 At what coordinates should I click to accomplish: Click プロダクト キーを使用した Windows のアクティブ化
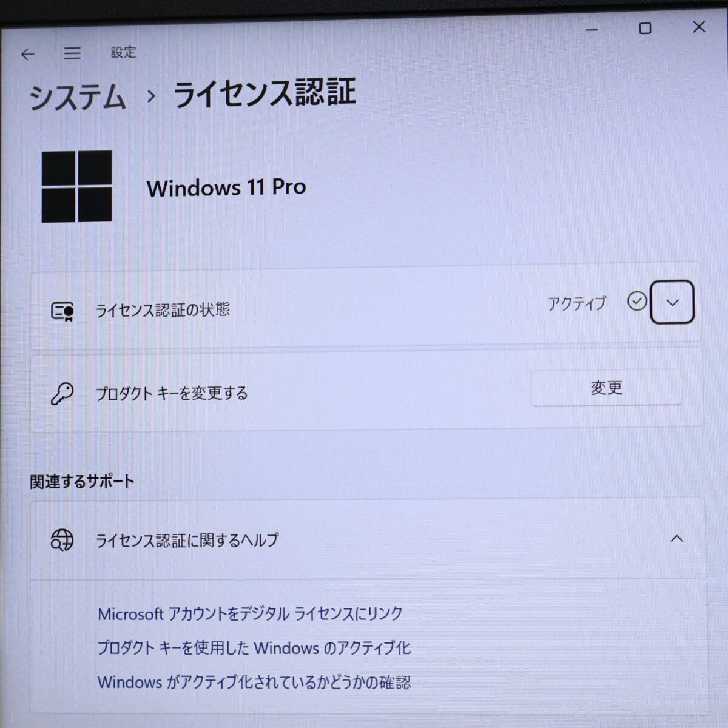[x=254, y=648]
